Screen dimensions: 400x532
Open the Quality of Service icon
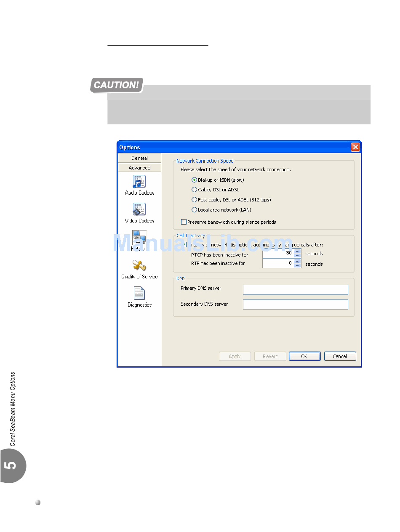(139, 265)
